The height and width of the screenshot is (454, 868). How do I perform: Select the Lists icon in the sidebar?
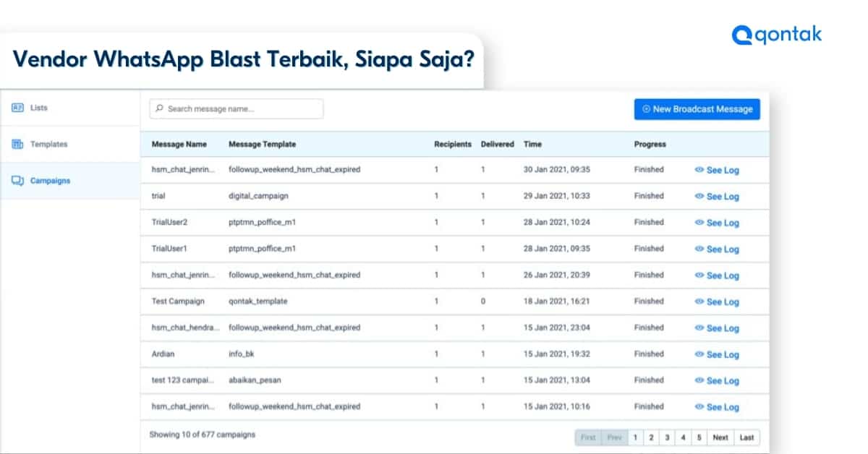(x=19, y=107)
